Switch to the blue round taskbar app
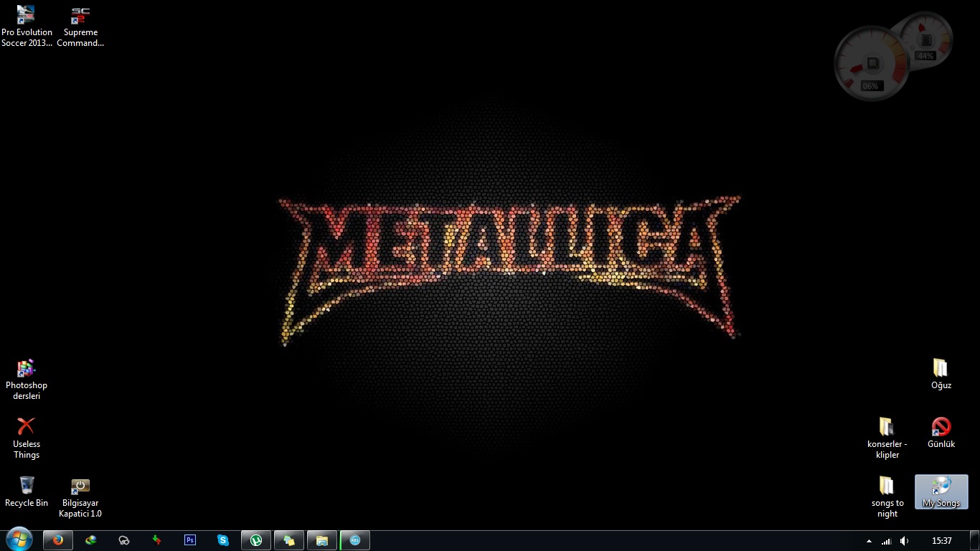 point(355,540)
